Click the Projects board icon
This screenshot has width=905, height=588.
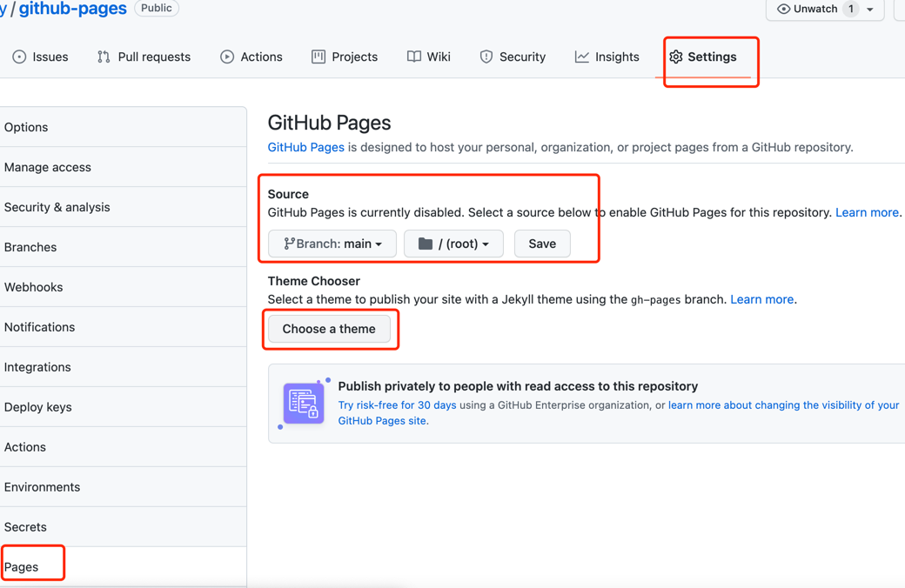[x=318, y=57]
